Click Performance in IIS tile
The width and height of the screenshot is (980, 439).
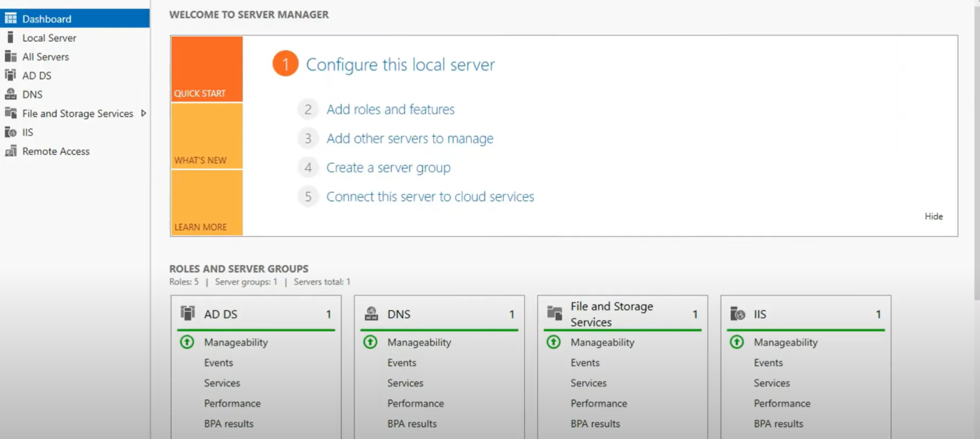(x=782, y=403)
